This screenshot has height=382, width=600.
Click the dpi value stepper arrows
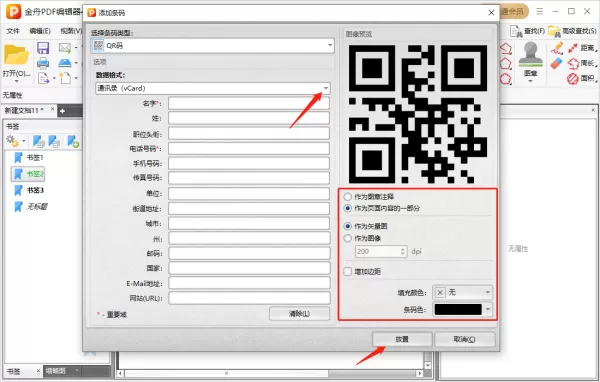[403, 251]
